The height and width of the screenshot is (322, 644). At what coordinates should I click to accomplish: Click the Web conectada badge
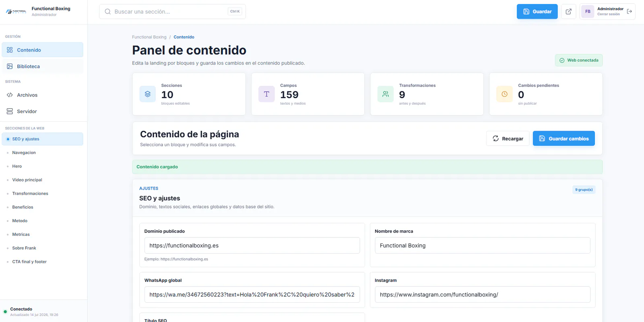(579, 60)
